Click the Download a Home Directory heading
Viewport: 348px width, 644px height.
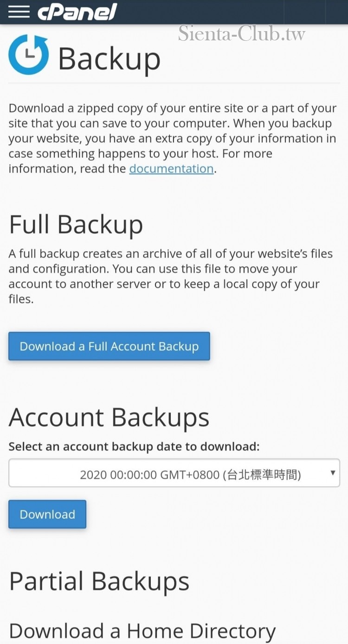click(142, 631)
